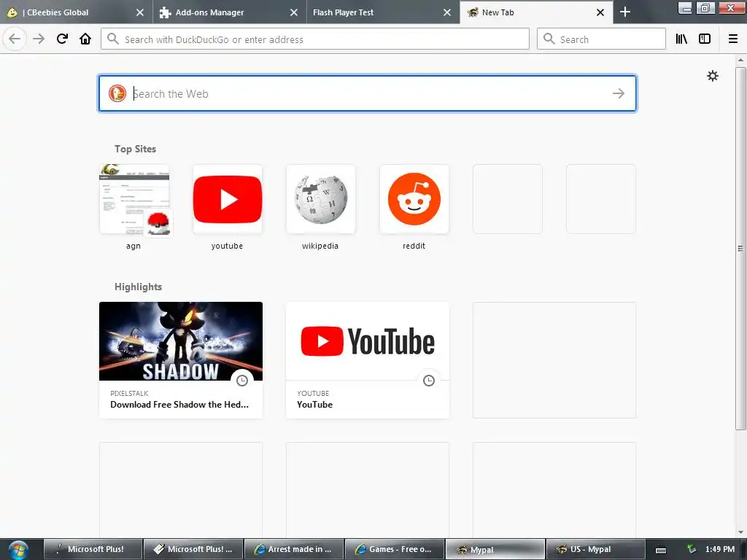The height and width of the screenshot is (560, 747).
Task: Submit web search with the arrow button
Action: [619, 93]
